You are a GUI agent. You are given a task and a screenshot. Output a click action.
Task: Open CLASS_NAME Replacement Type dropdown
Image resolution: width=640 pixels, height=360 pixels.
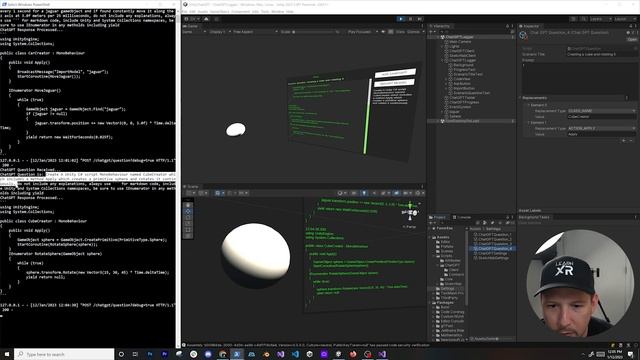pos(602,111)
